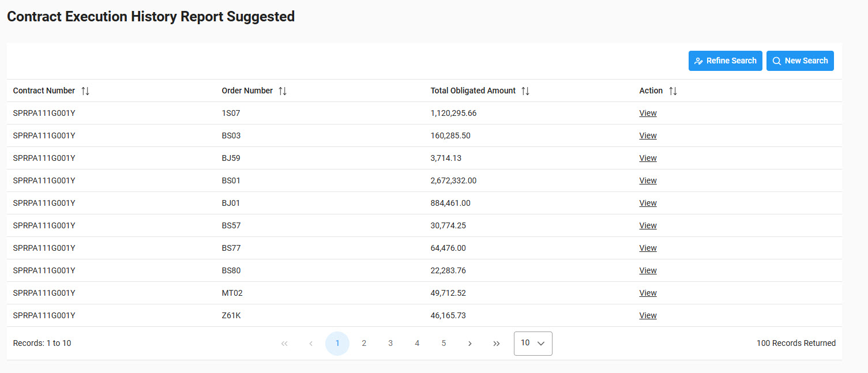
Task: Go to page 5
Action: tap(444, 344)
